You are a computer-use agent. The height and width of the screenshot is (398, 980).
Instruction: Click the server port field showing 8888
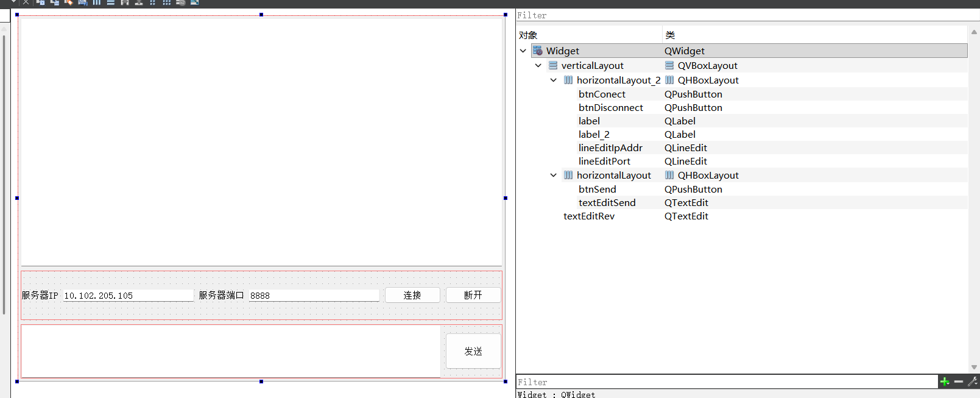(x=314, y=296)
